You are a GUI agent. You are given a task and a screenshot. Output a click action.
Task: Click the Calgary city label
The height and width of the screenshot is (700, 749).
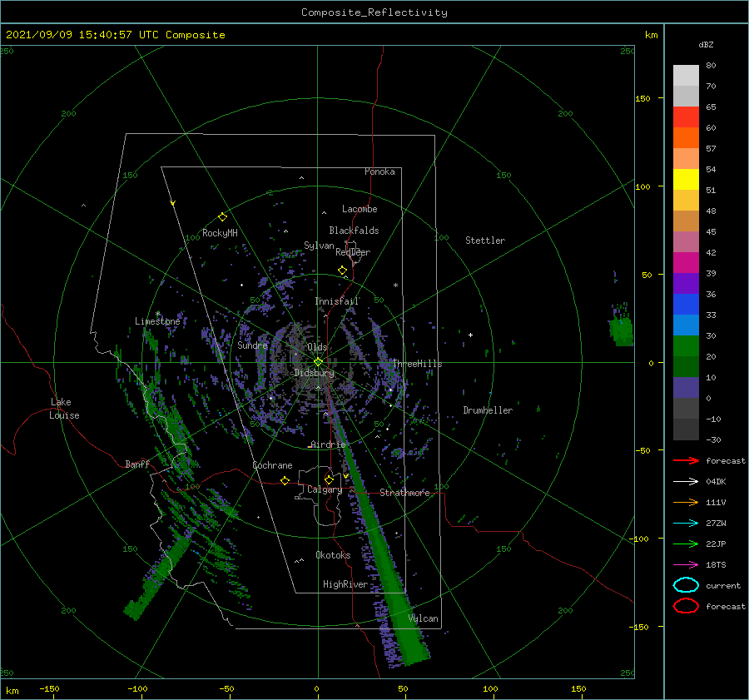(x=325, y=489)
